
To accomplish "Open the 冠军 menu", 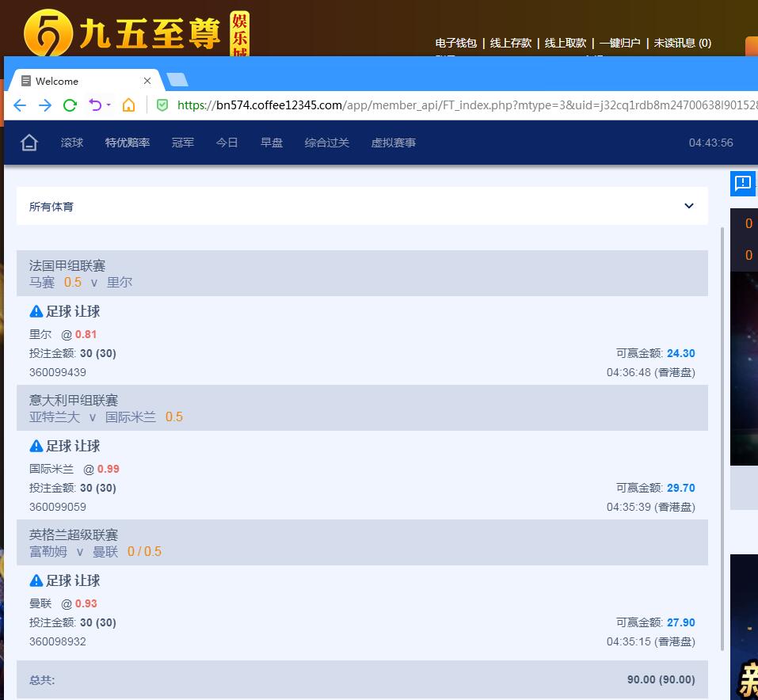I will 183,143.
